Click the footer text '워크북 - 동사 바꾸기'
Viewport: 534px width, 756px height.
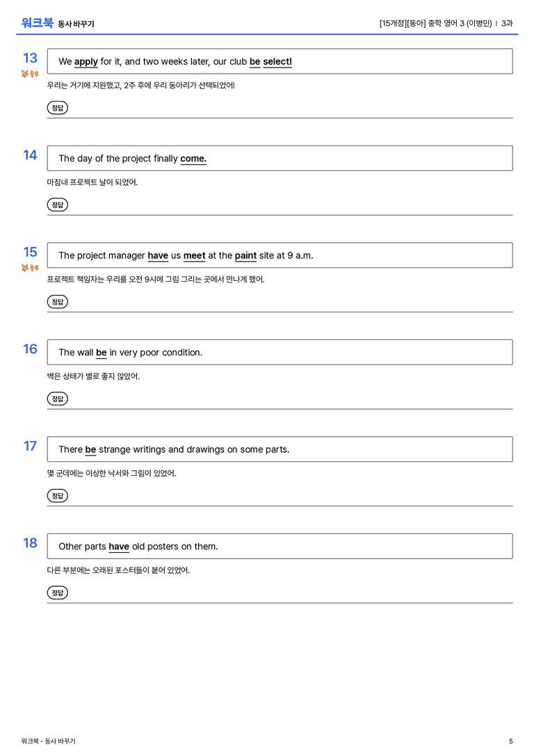48,741
